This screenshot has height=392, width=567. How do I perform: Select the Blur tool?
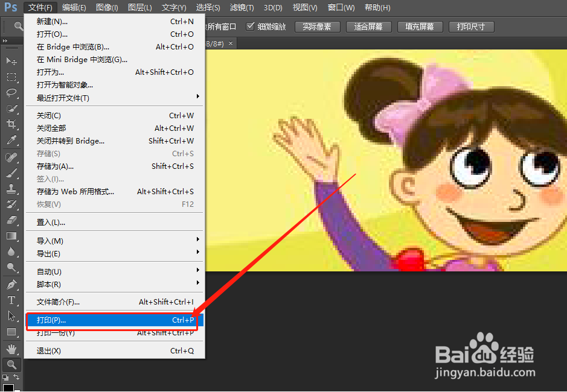[x=11, y=251]
